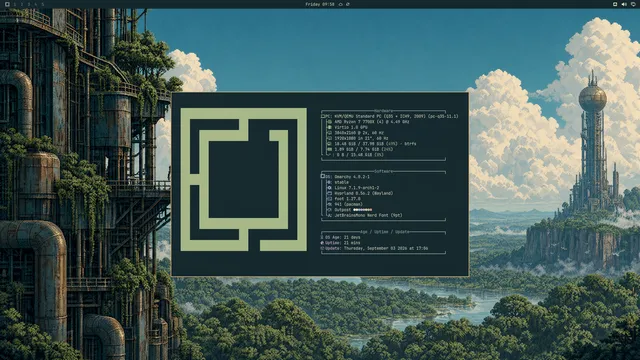The image size is (640, 360).
Task: Click the 'OS Age: 21 days' text
Action: tap(343, 237)
